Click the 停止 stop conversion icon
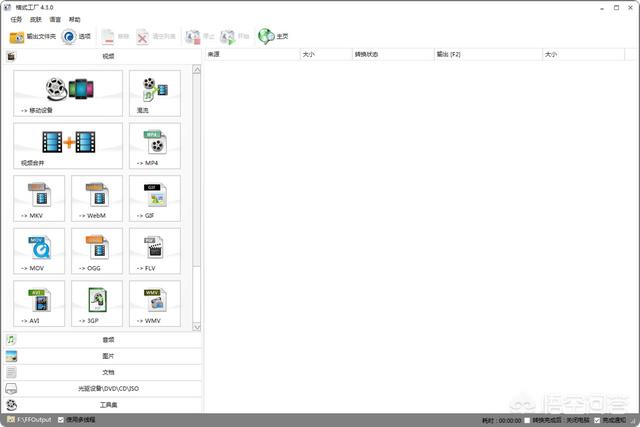 [193, 37]
